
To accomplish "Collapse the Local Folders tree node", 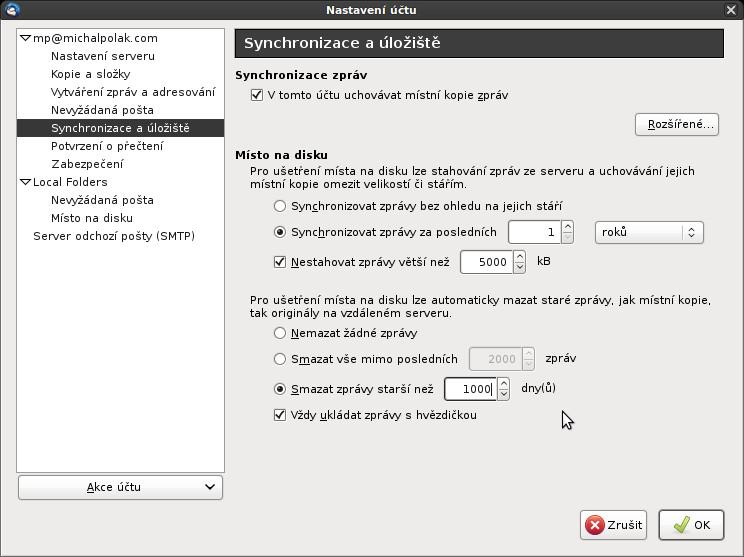I will (x=25, y=182).
